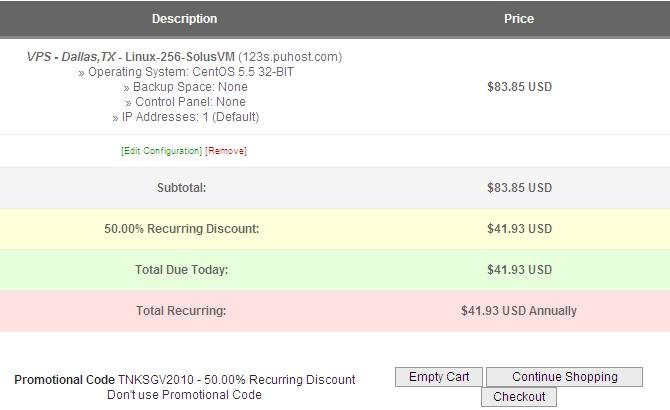Click the Backup Space: None line

coord(185,87)
